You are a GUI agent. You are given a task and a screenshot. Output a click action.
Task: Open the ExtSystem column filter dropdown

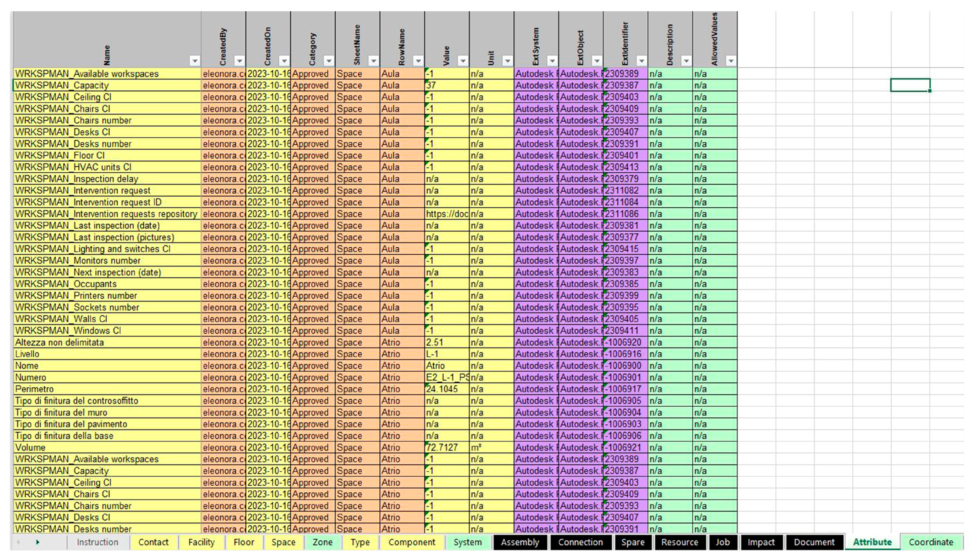[553, 60]
